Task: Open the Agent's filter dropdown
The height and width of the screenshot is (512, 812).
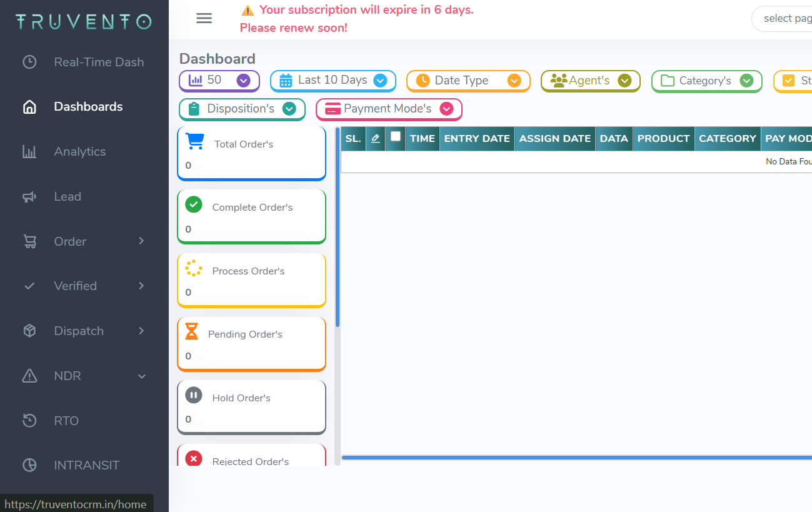Action: tap(590, 81)
